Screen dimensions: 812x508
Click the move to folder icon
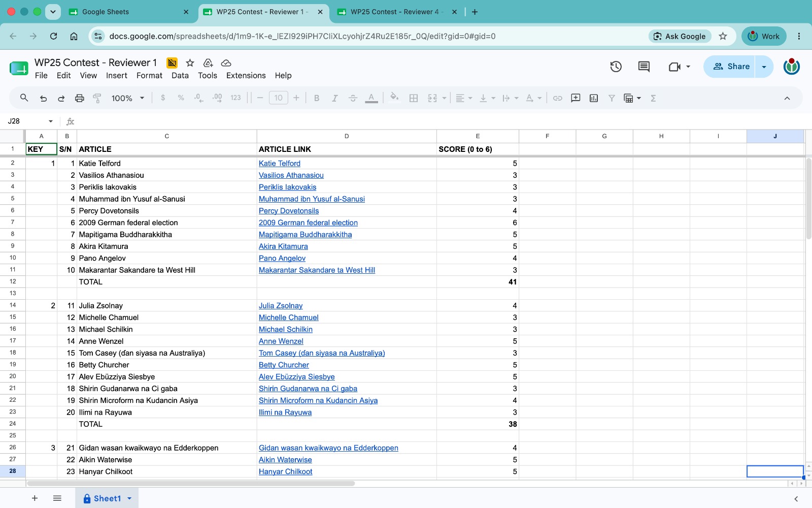(x=208, y=63)
